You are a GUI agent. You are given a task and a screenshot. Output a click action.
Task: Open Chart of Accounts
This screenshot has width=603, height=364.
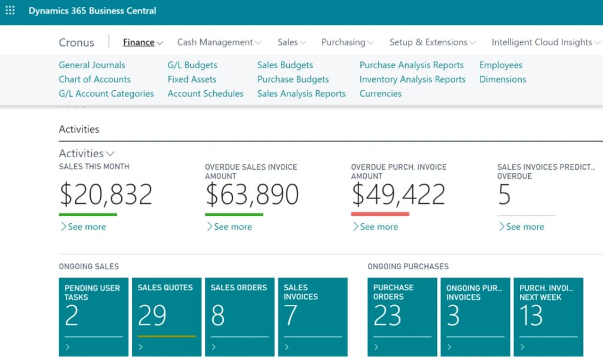coord(95,80)
